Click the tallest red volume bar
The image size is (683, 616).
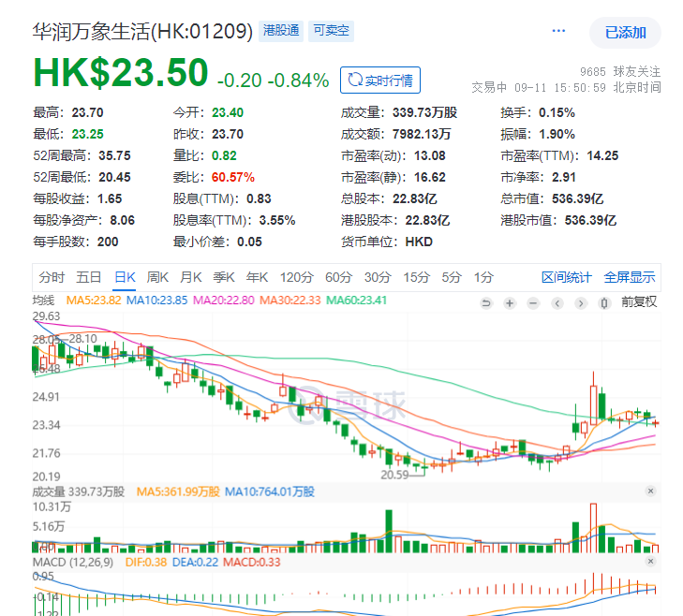click(x=593, y=528)
